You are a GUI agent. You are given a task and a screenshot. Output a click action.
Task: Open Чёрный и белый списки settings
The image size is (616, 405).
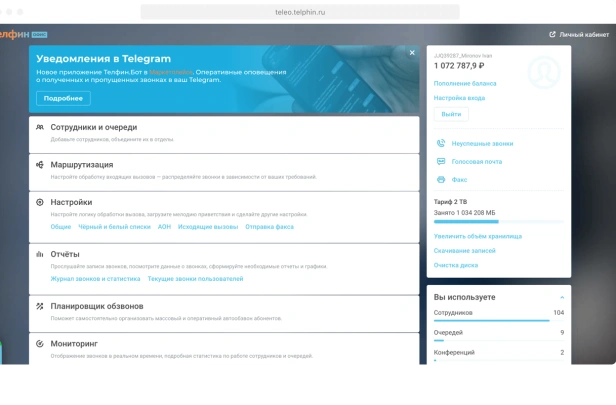click(114, 227)
